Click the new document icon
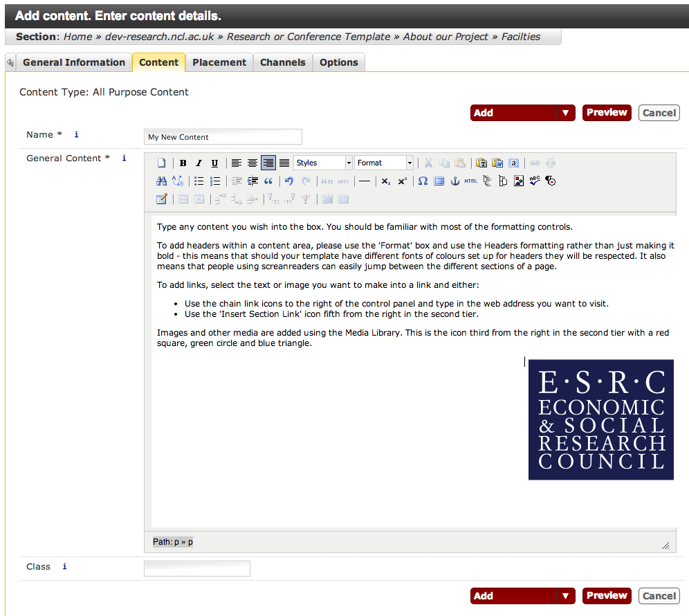689x616 pixels. [161, 163]
